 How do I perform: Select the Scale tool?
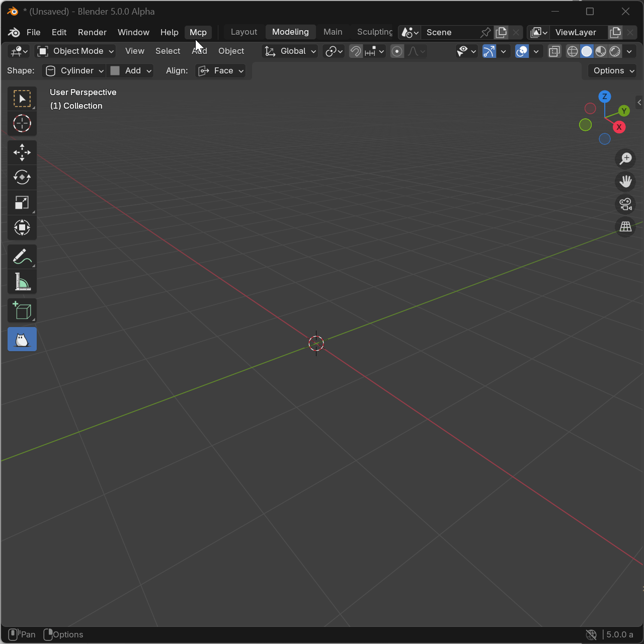(22, 203)
